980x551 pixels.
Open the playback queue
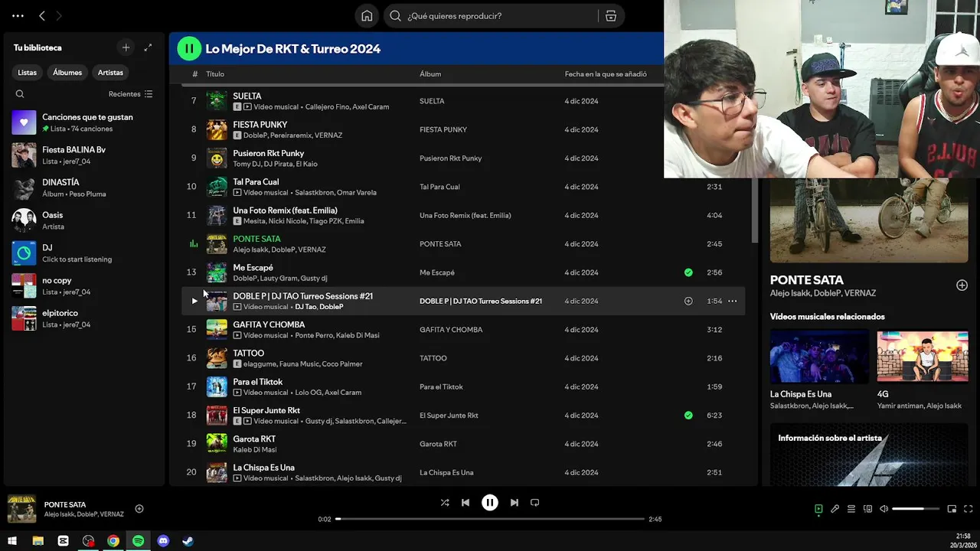(851, 509)
